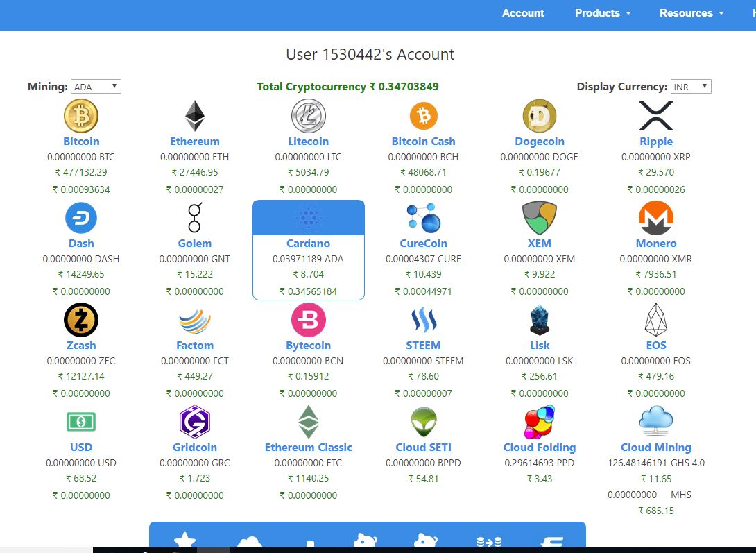Select the Cloud Mining link

pos(655,447)
